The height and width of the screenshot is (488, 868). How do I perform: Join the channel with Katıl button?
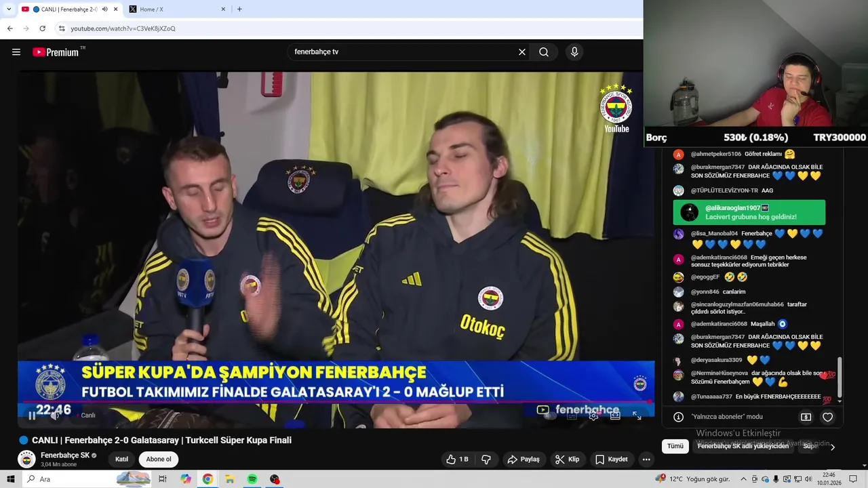(122, 460)
